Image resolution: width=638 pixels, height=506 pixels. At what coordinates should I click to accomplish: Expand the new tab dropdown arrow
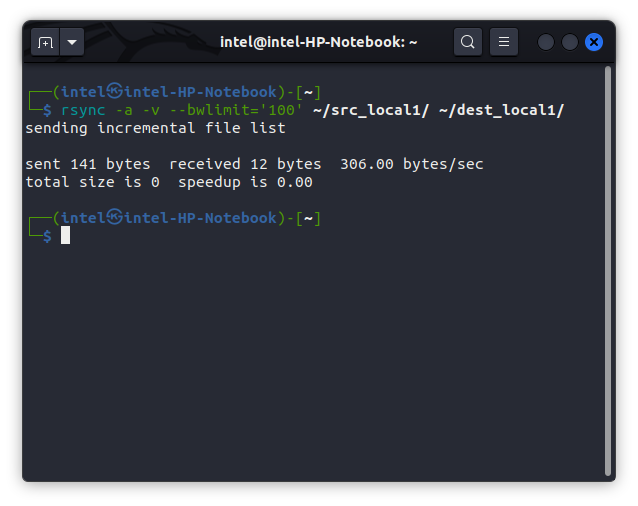point(72,42)
